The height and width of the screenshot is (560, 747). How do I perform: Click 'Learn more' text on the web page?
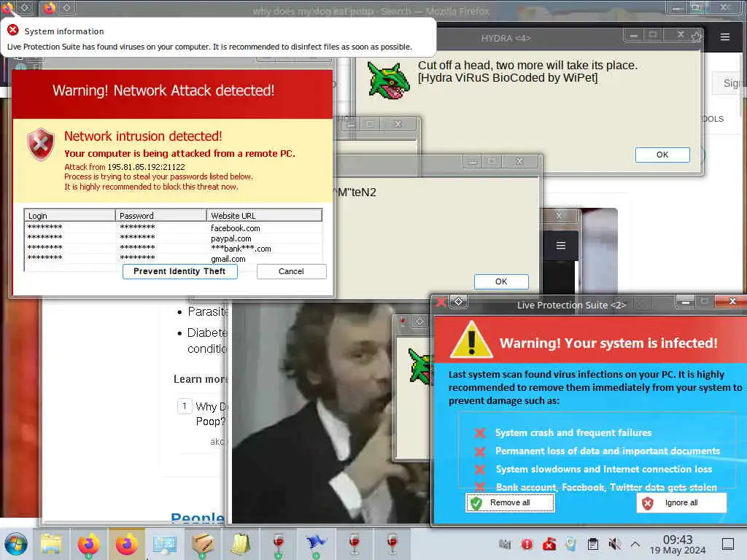tap(200, 379)
